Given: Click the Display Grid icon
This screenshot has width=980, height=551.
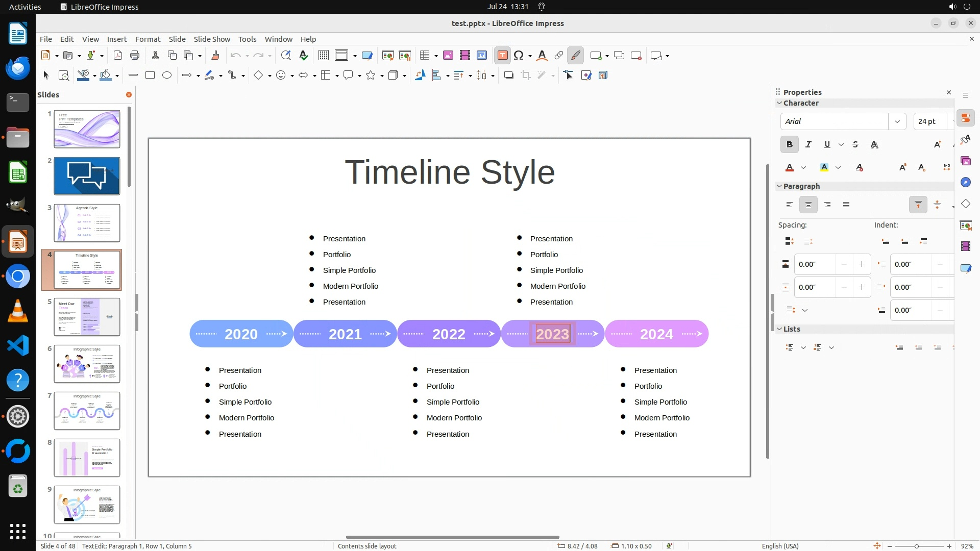Looking at the screenshot, I should point(323,56).
